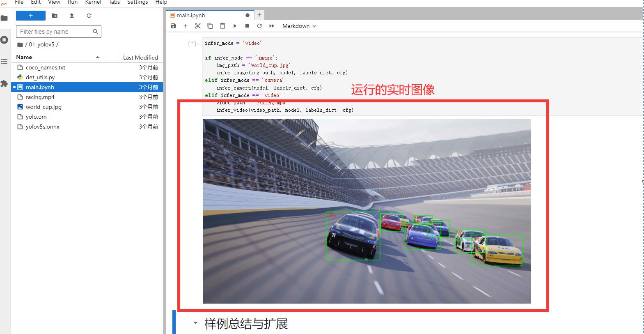Image resolution: width=644 pixels, height=334 pixels.
Task: Restart kernel and run all cells
Action: [272, 26]
